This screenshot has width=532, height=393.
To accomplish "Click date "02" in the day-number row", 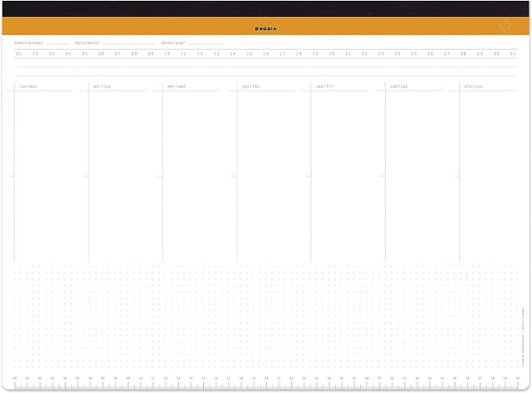I will [x=35, y=53].
